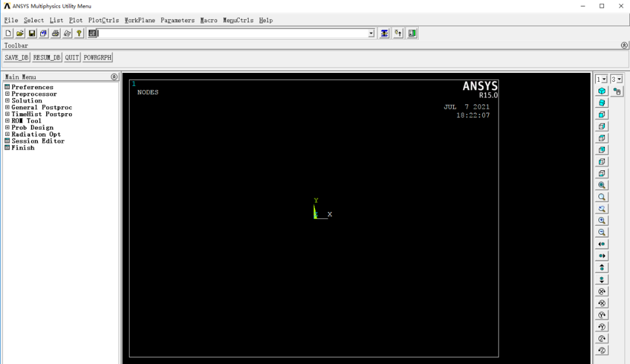The height and width of the screenshot is (364, 630).
Task: Click the Contact Manager icon
Action: coord(412,33)
